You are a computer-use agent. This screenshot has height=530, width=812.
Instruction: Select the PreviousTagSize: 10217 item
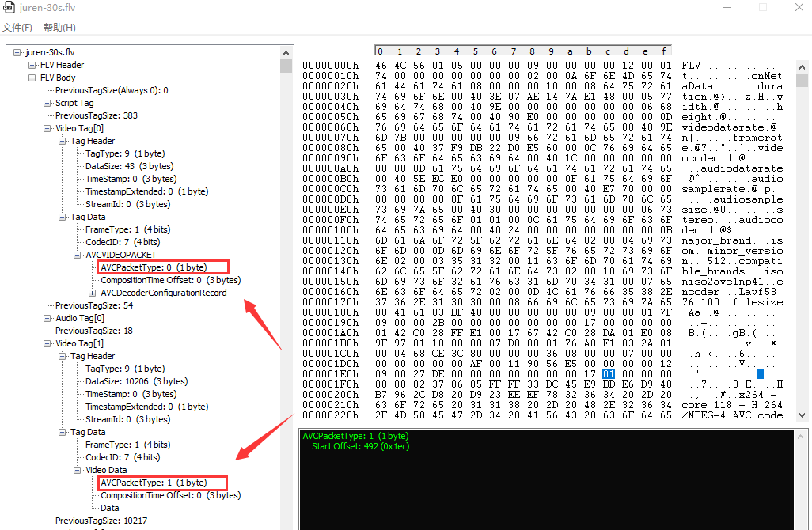(x=101, y=521)
